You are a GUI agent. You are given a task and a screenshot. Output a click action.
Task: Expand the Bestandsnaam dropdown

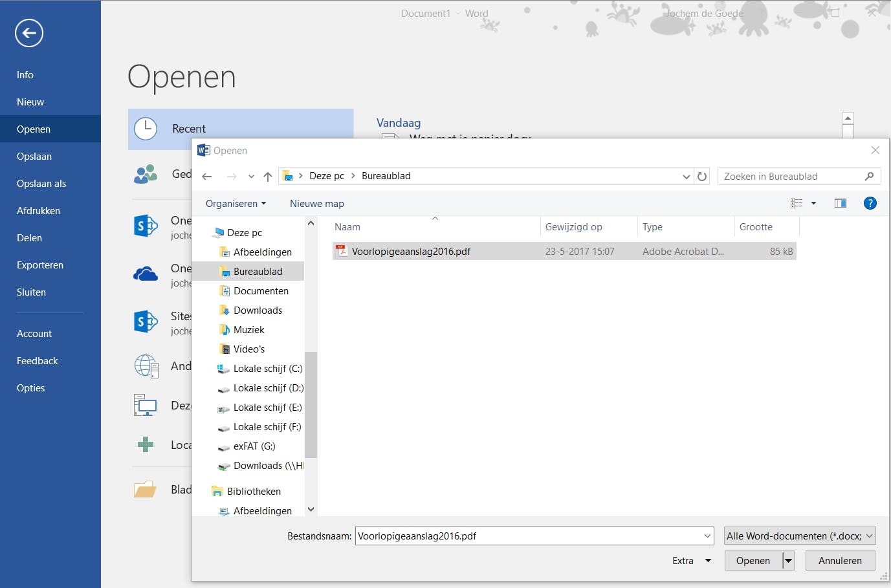coord(707,536)
